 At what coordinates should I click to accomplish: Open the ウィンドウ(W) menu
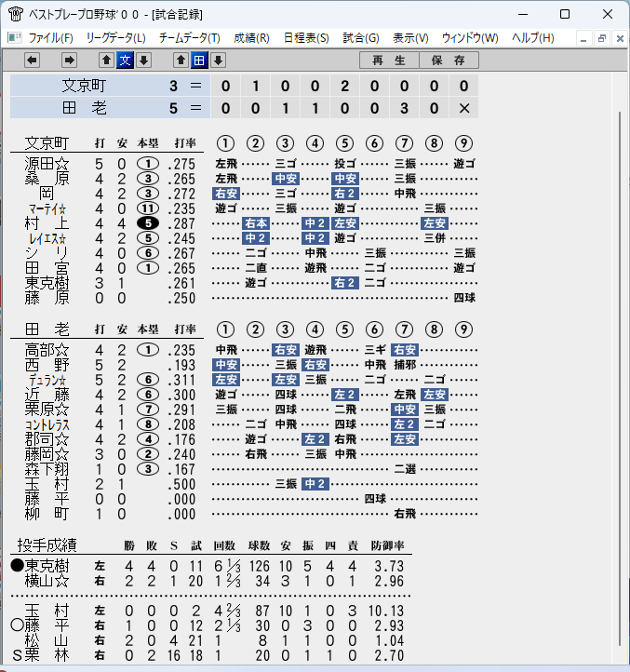470,38
